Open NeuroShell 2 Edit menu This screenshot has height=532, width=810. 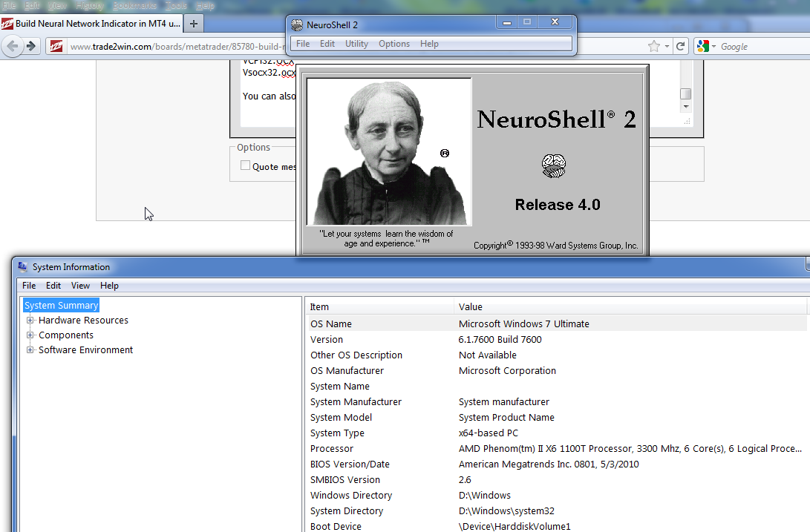(x=327, y=44)
